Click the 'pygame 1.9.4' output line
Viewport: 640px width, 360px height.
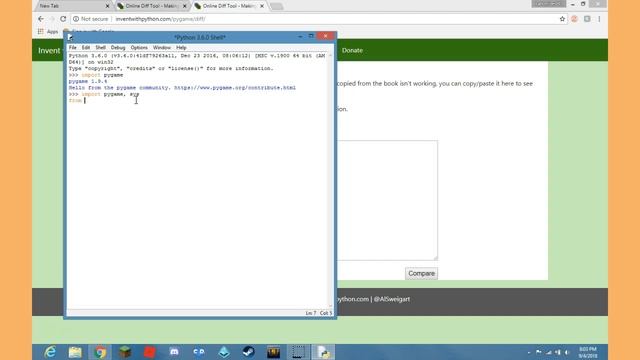pyautogui.click(x=88, y=81)
